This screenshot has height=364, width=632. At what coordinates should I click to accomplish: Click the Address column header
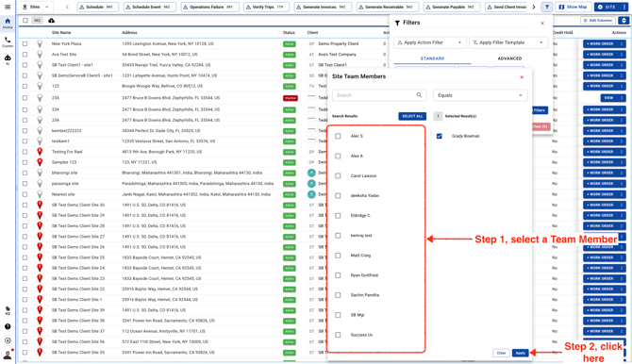click(x=129, y=33)
